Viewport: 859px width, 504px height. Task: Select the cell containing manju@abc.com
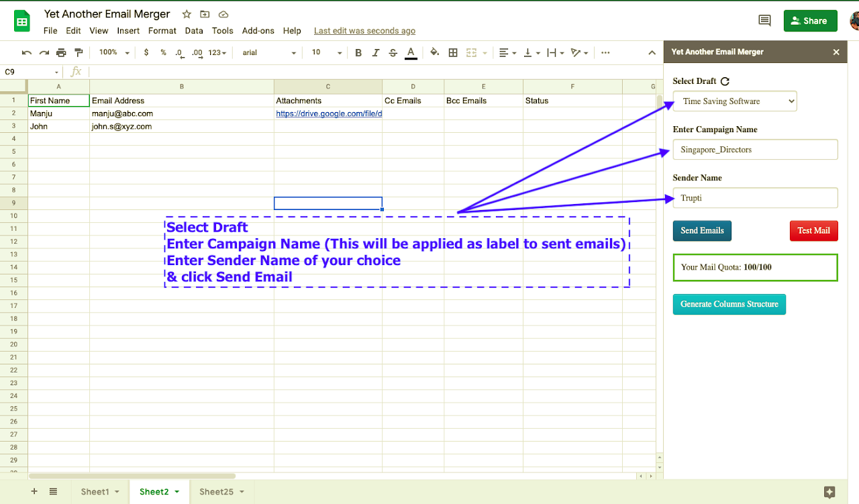click(x=182, y=114)
